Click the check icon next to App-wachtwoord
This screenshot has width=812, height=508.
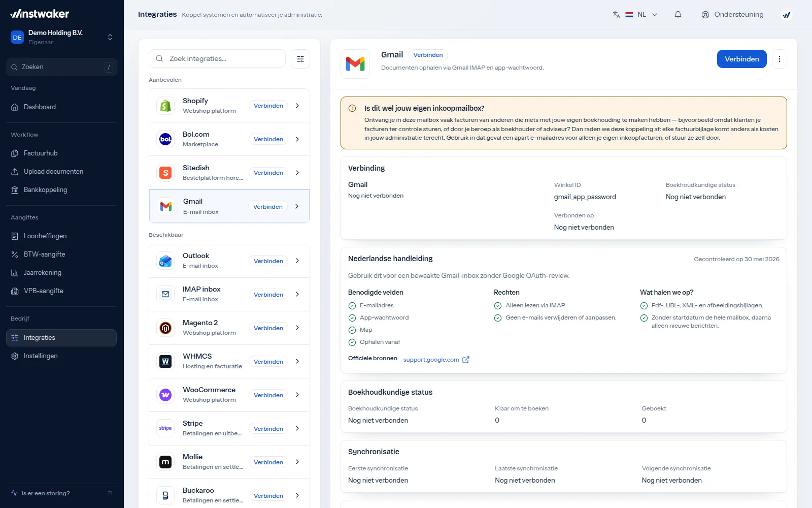tap(352, 318)
